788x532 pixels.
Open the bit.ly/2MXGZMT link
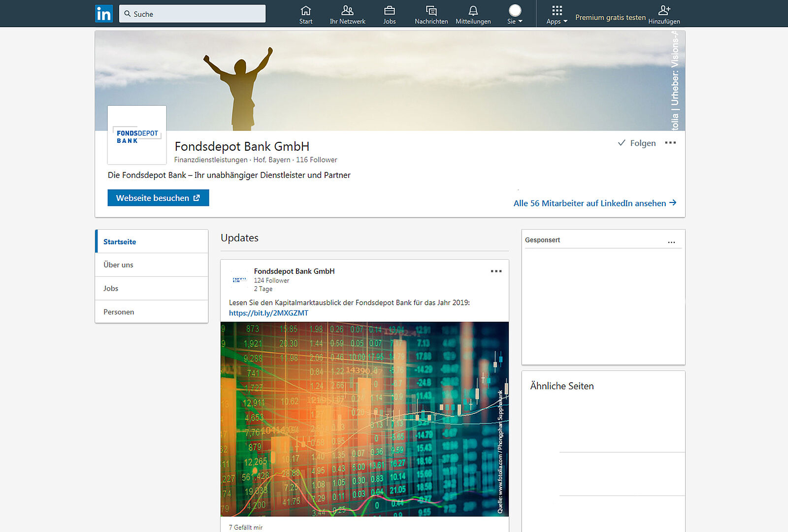coord(268,313)
